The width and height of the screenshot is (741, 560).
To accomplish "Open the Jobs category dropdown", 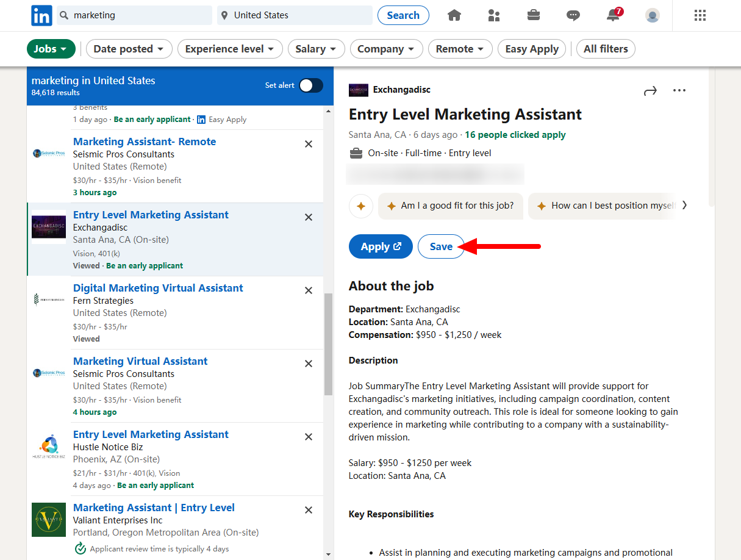I will [51, 49].
